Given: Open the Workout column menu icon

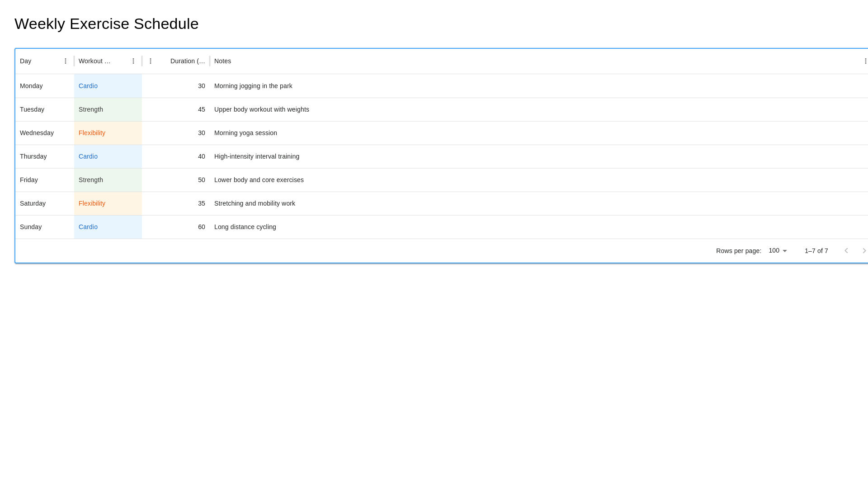Looking at the screenshot, I should click(x=133, y=61).
